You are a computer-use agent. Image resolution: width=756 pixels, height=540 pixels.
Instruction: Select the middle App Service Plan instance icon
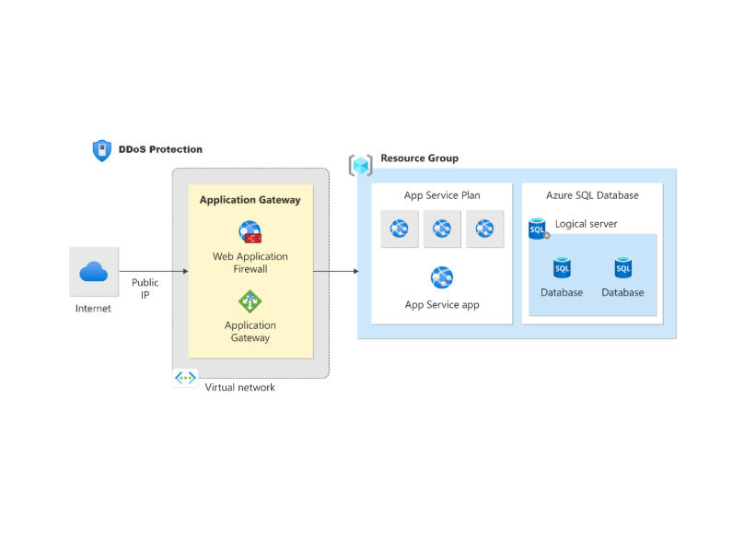click(442, 229)
